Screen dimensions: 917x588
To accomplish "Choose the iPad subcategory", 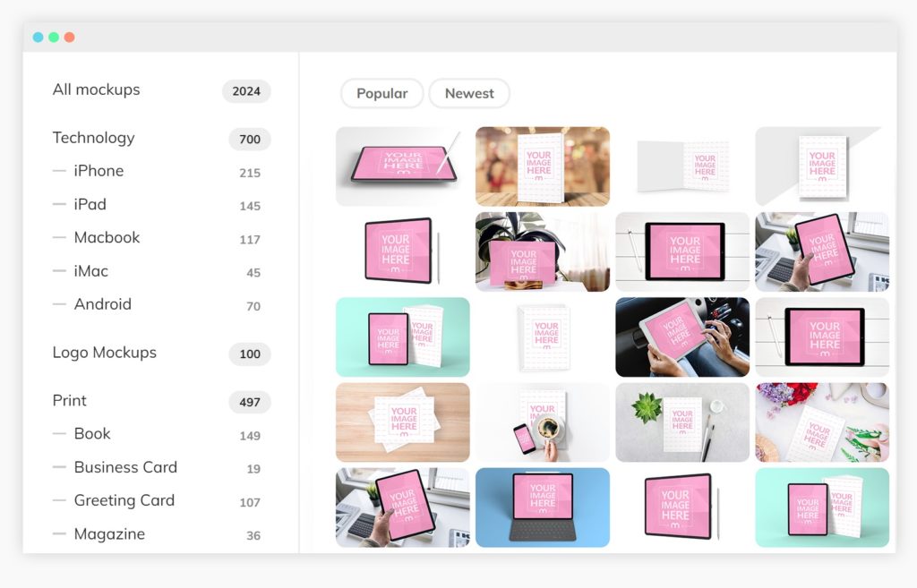I will [90, 204].
